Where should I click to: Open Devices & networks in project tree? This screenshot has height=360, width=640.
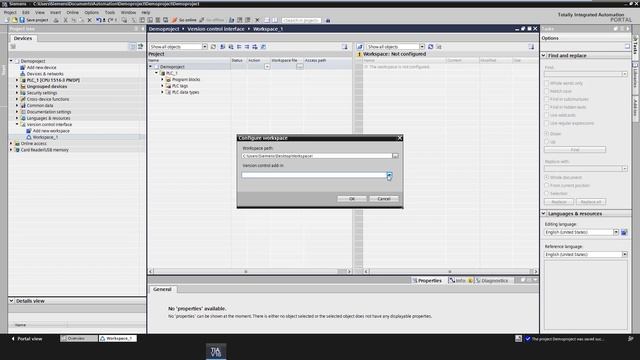click(45, 74)
